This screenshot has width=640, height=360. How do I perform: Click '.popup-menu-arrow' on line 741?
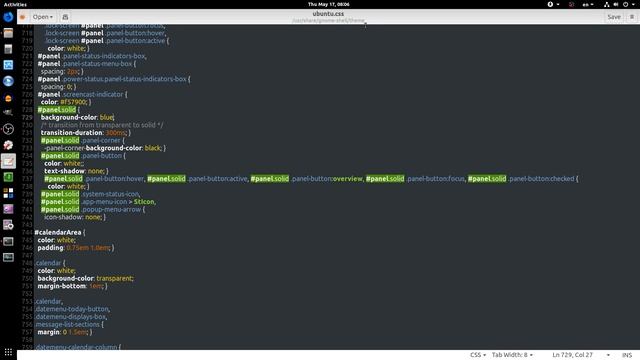(x=111, y=209)
